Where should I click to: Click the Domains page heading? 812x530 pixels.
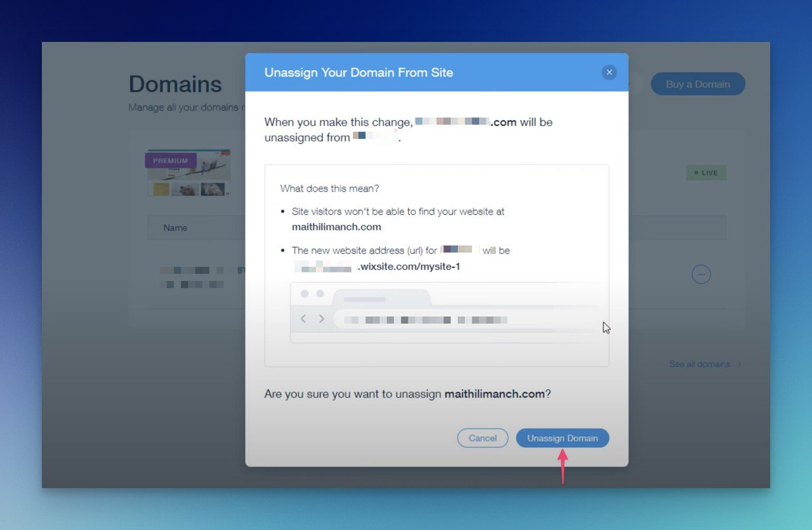[175, 84]
